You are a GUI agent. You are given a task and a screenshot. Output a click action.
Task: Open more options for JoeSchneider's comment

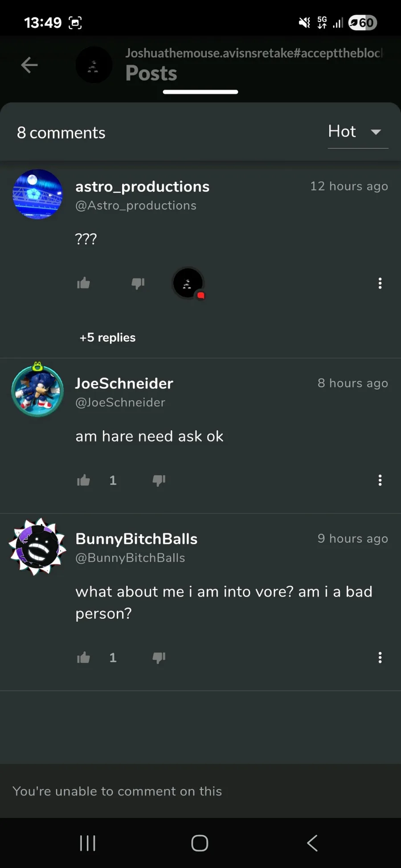pyautogui.click(x=380, y=480)
